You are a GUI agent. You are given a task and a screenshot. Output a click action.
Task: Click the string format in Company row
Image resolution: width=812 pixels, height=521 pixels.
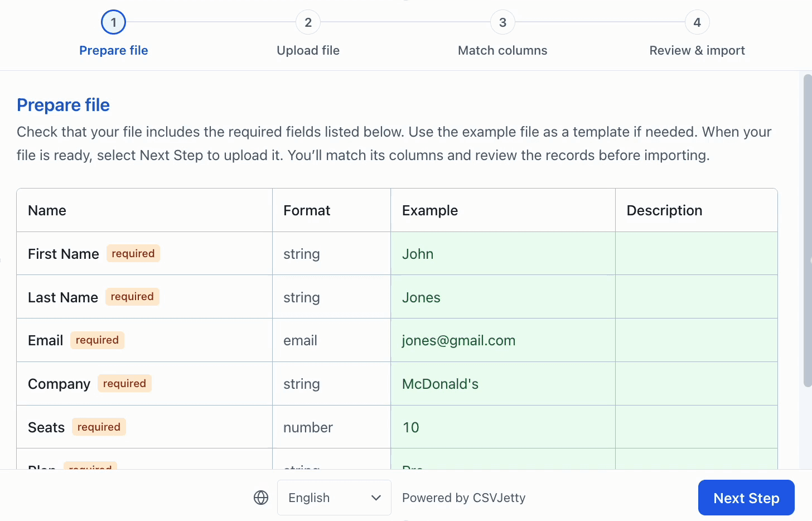pos(302,384)
